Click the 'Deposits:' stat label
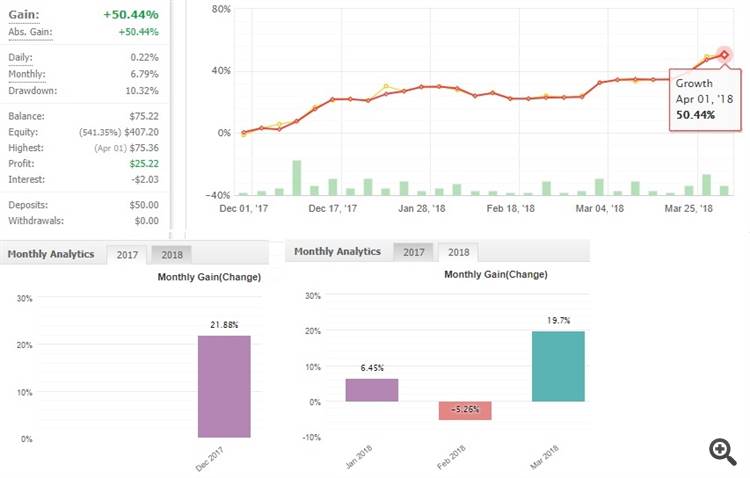The image size is (750, 478). point(29,204)
